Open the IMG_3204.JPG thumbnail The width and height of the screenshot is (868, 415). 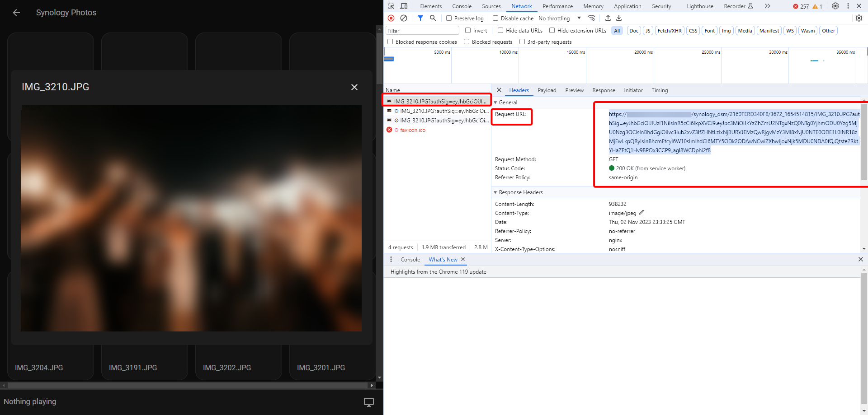point(50,361)
